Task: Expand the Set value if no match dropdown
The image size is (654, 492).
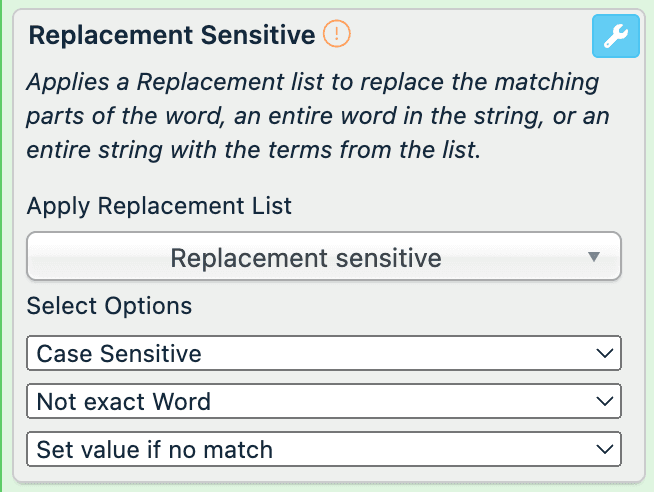Action: 324,449
